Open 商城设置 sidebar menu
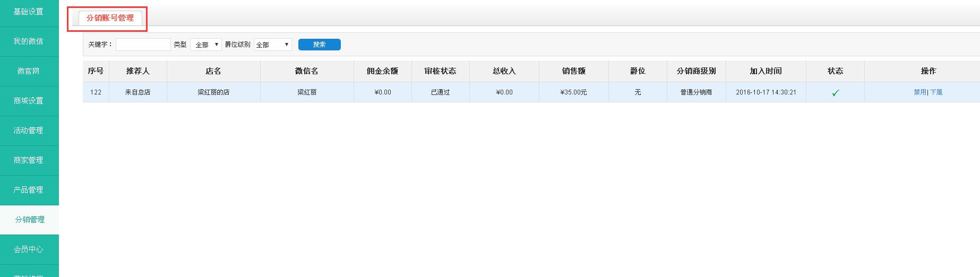 pos(29,101)
